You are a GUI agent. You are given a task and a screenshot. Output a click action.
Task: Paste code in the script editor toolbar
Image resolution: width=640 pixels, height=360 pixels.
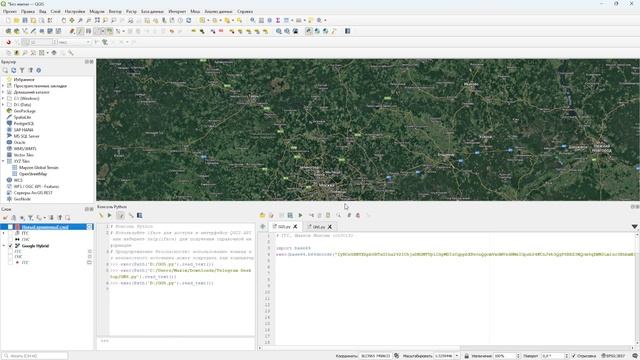tap(328, 216)
